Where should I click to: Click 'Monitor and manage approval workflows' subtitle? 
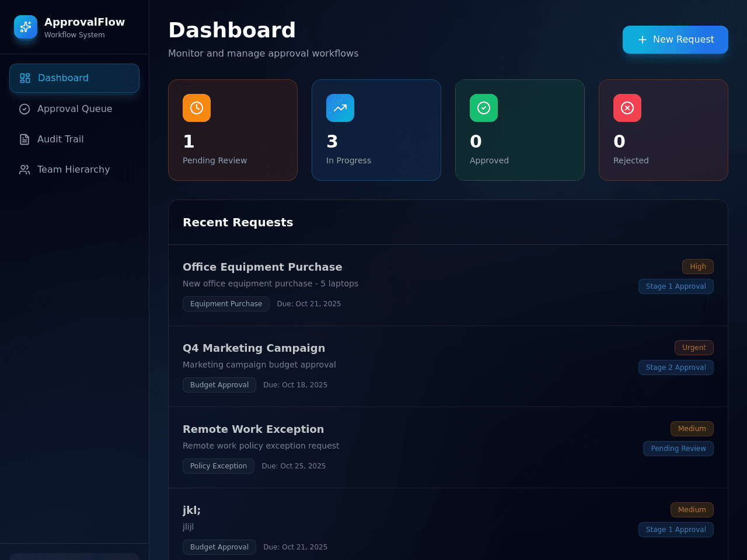coord(263,54)
